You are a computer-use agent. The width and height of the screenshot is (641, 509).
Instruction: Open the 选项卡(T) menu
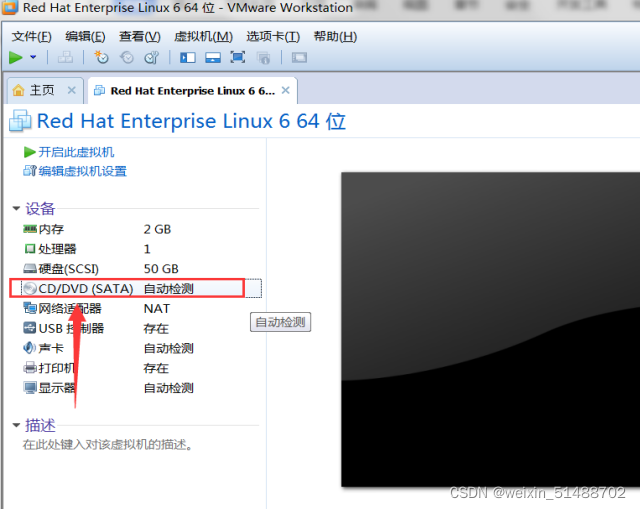coord(273,37)
